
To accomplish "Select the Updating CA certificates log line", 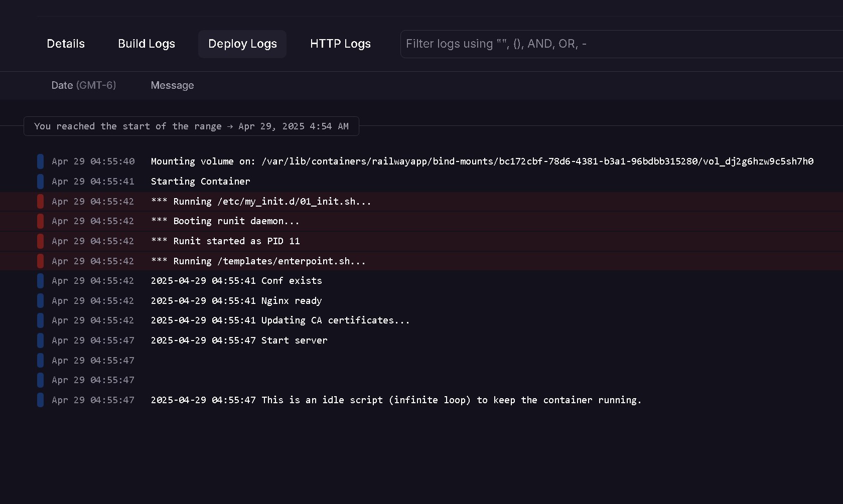I will (x=421, y=320).
